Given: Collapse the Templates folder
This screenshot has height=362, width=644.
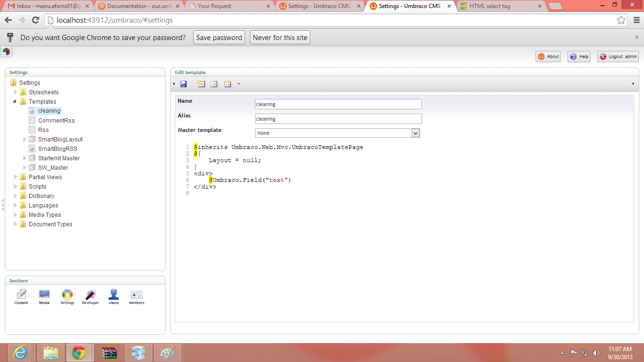Looking at the screenshot, I should click(15, 101).
